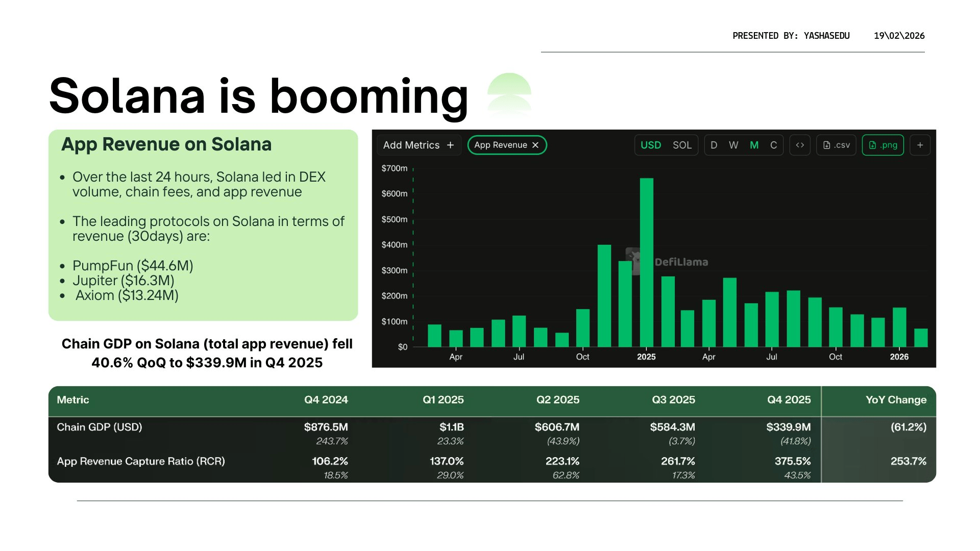
Task: Click the Q4 2025 column header
Action: tap(789, 400)
